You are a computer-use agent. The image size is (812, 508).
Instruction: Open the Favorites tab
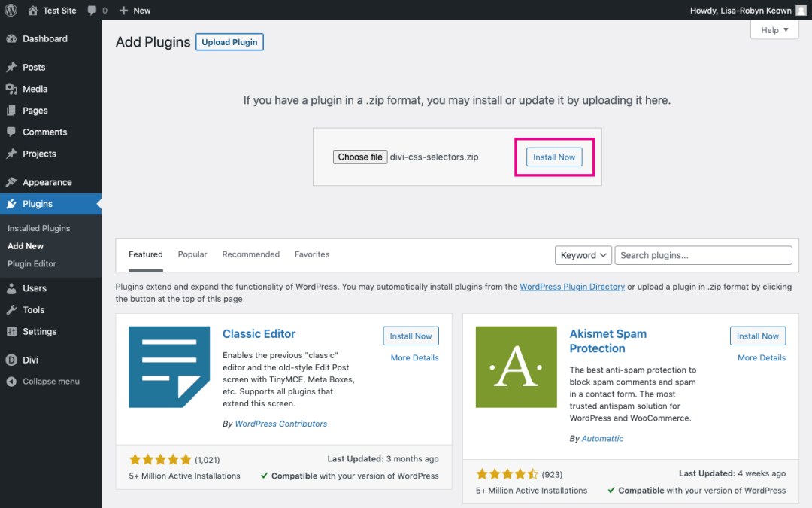312,254
